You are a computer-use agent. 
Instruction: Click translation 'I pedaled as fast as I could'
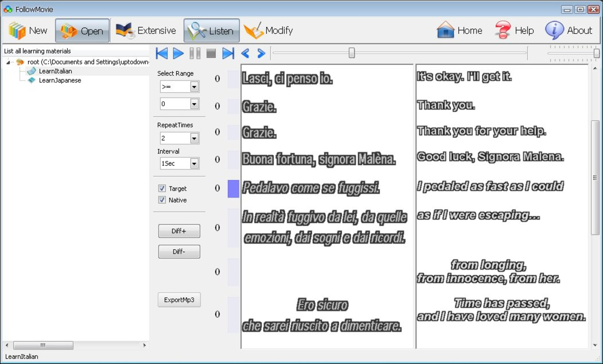pos(490,186)
